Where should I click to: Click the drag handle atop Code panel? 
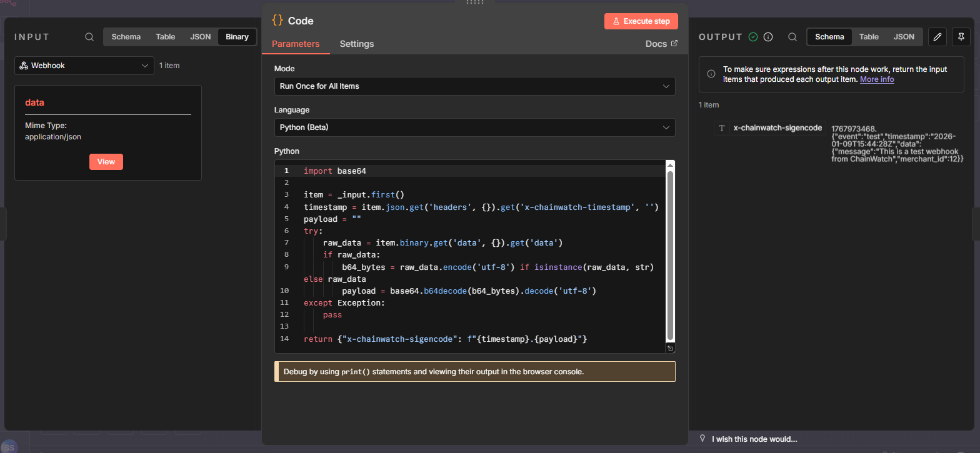click(475, 2)
